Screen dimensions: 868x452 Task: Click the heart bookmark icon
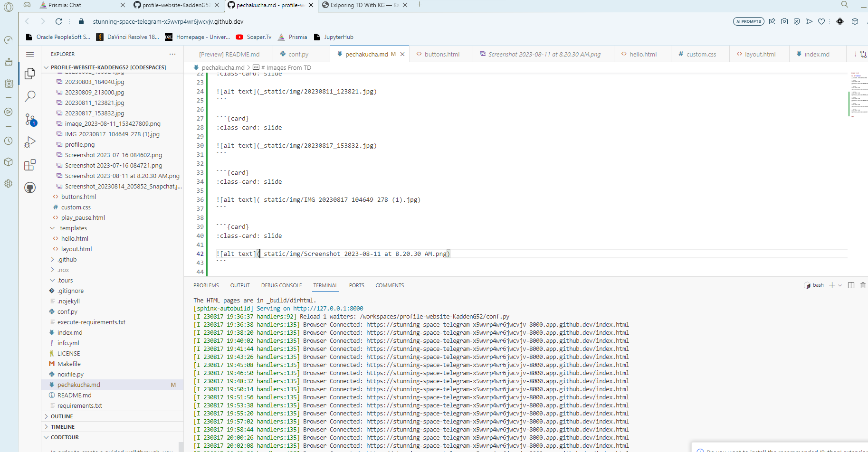coord(821,21)
